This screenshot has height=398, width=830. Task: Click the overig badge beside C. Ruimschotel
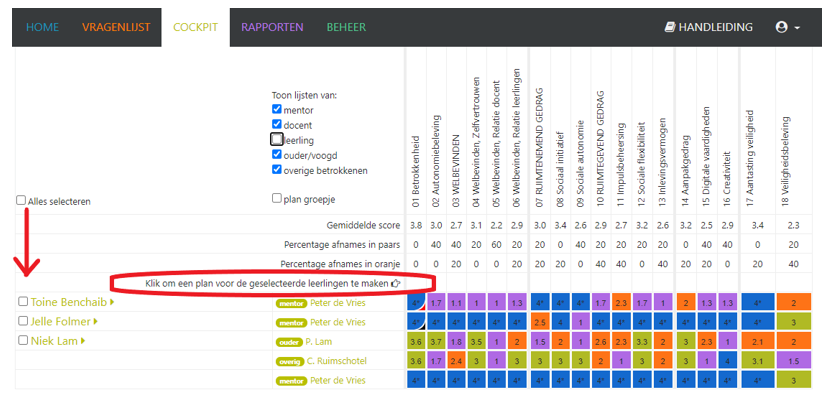click(290, 362)
